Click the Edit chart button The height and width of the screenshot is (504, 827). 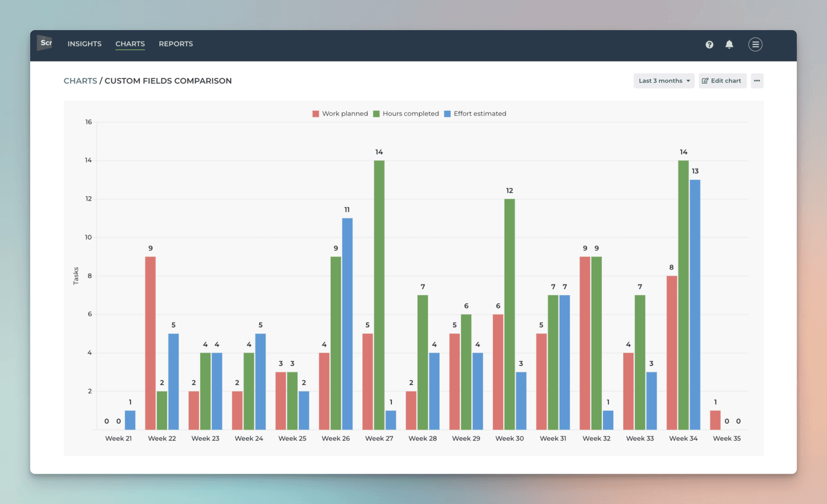[x=722, y=80]
